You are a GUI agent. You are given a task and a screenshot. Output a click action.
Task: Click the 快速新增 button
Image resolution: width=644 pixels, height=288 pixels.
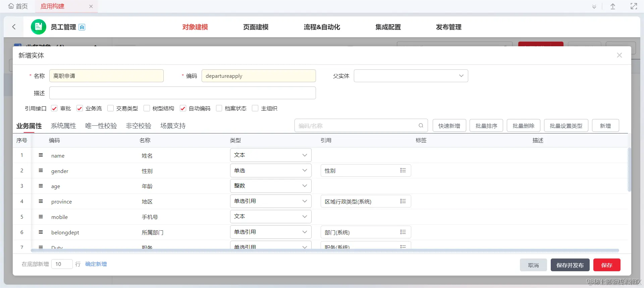click(449, 126)
